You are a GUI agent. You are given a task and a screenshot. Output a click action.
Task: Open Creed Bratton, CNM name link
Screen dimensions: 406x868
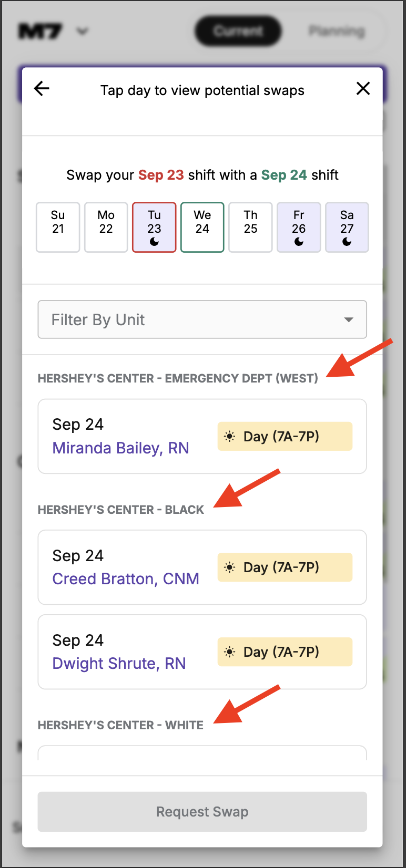point(126,579)
